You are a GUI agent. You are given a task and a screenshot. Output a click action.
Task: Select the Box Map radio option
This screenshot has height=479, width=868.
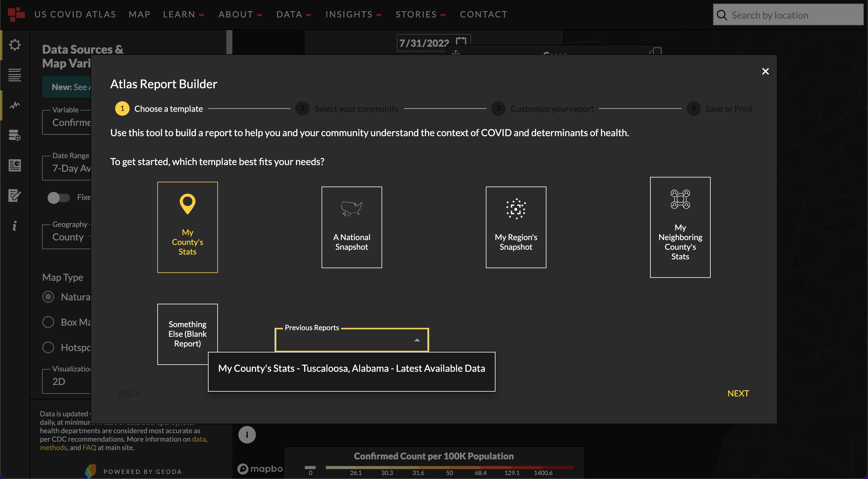click(x=48, y=322)
